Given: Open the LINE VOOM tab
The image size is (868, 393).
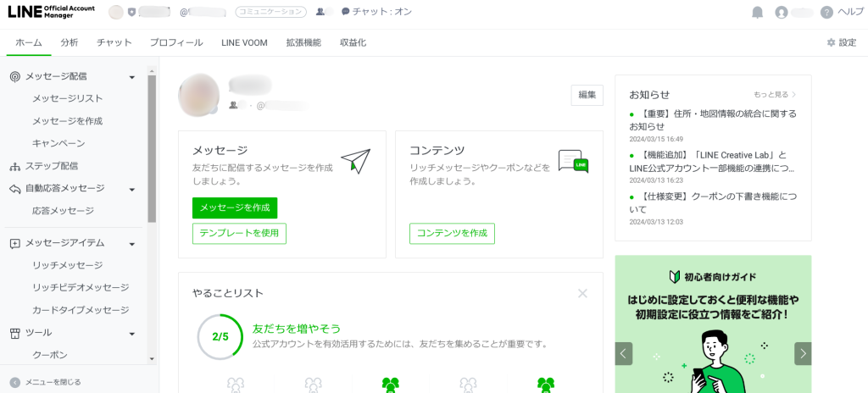Looking at the screenshot, I should pyautogui.click(x=244, y=42).
